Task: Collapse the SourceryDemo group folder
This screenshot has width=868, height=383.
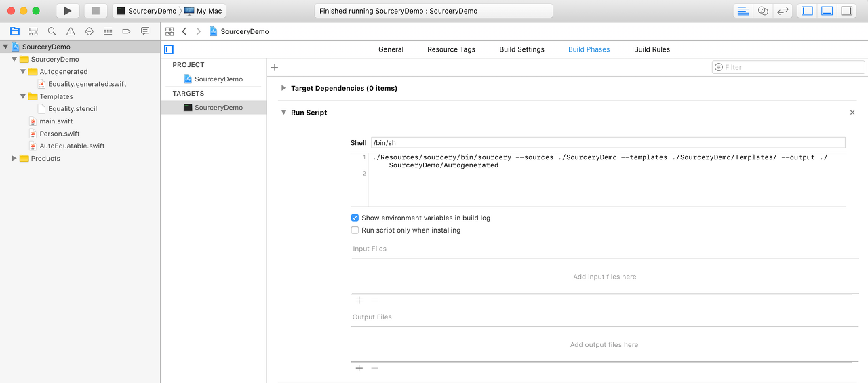Action: (x=15, y=59)
